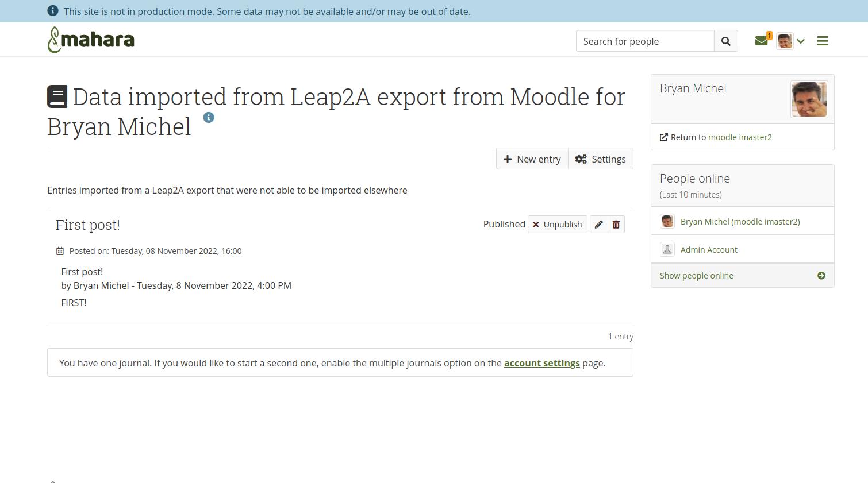This screenshot has height=483, width=868.
Task: Open the hamburger main menu
Action: (823, 41)
